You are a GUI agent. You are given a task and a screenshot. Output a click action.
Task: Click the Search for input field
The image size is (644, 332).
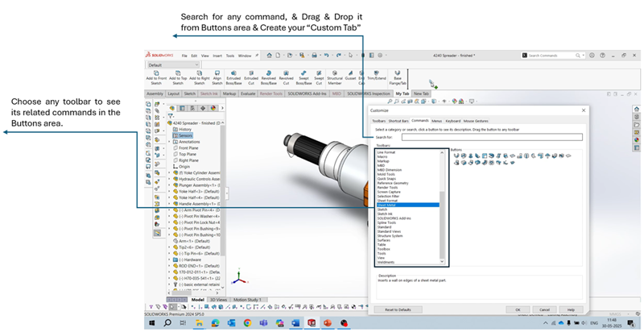pos(491,138)
